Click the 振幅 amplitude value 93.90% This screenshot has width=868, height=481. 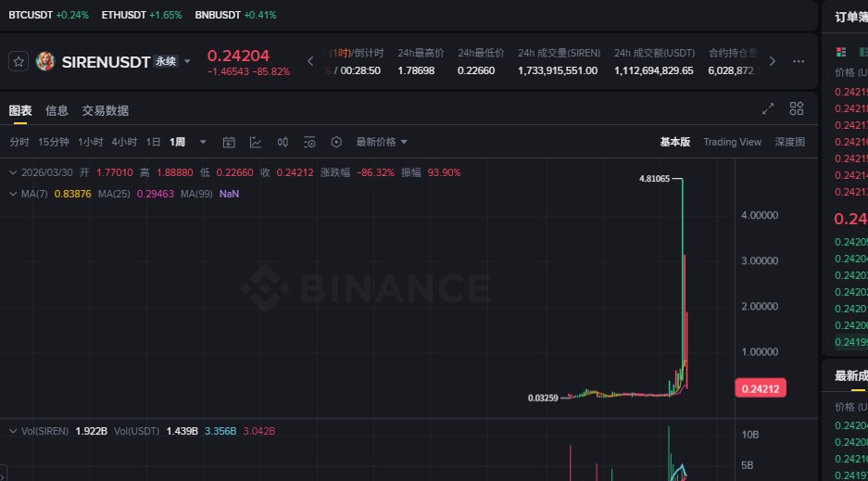[x=444, y=172]
